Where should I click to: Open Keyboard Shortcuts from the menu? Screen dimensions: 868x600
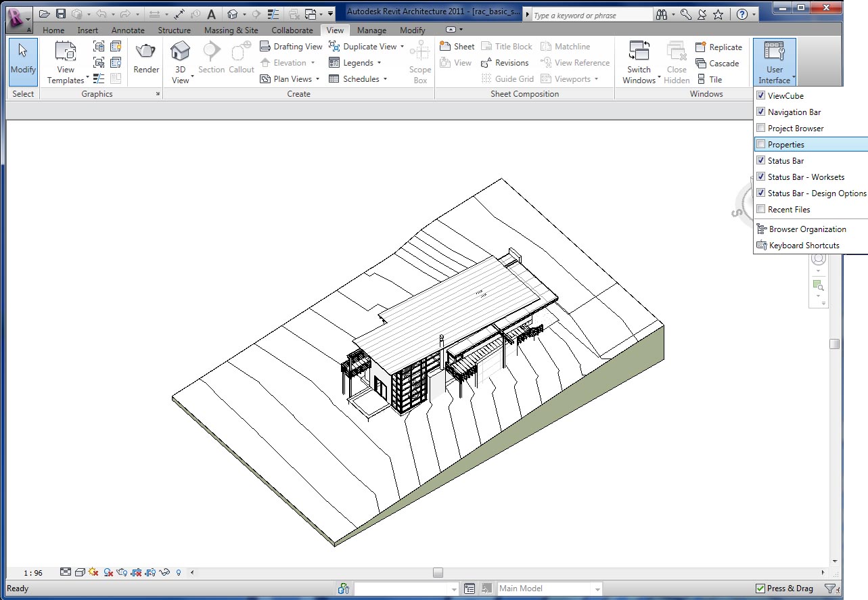point(804,246)
